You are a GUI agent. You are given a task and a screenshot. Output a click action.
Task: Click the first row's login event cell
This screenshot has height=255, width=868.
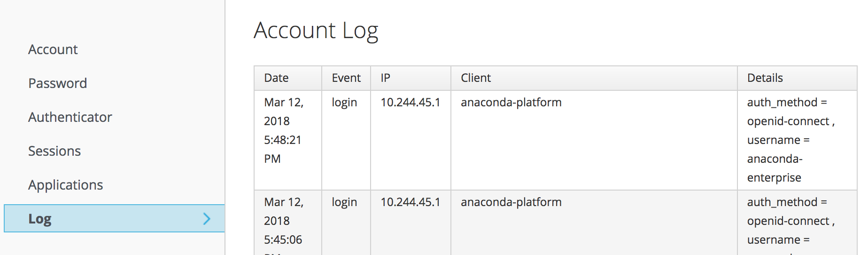(344, 103)
